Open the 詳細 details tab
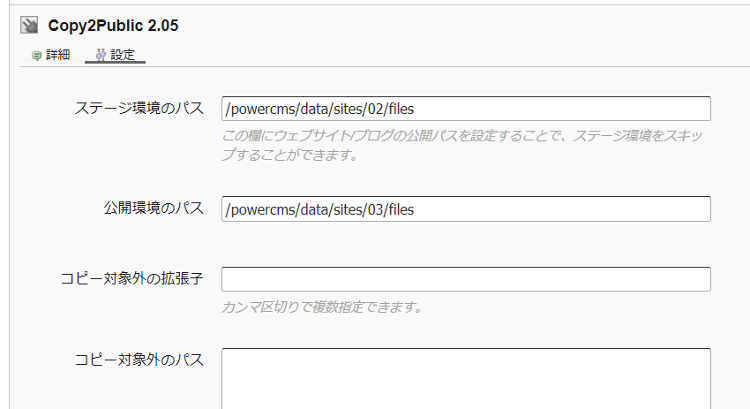 click(x=58, y=55)
